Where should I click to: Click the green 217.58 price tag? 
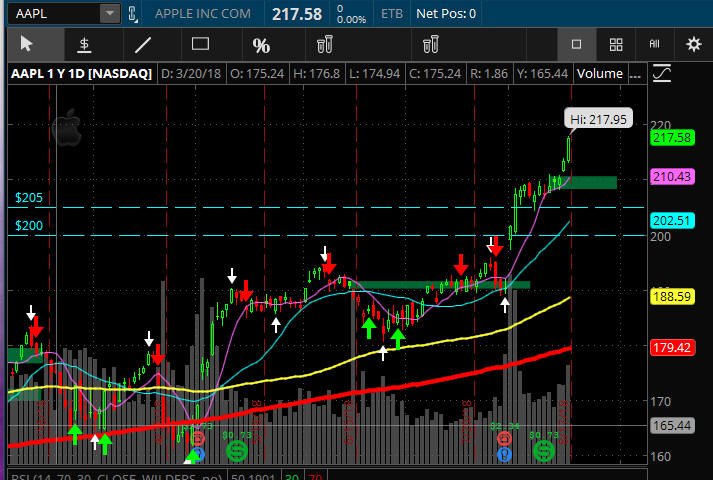click(x=673, y=137)
